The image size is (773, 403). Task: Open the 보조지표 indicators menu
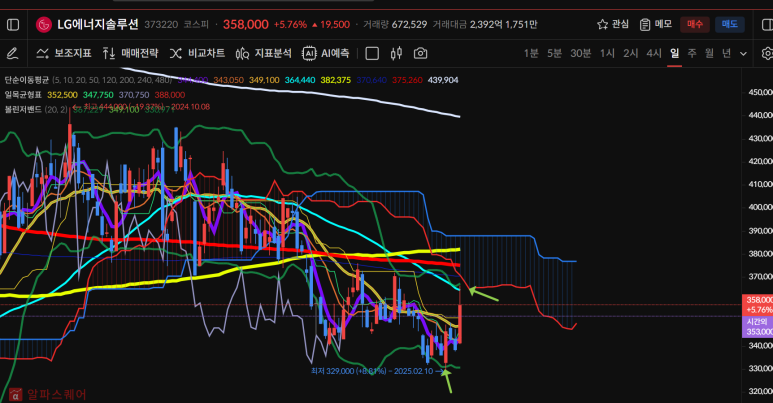[x=64, y=53]
